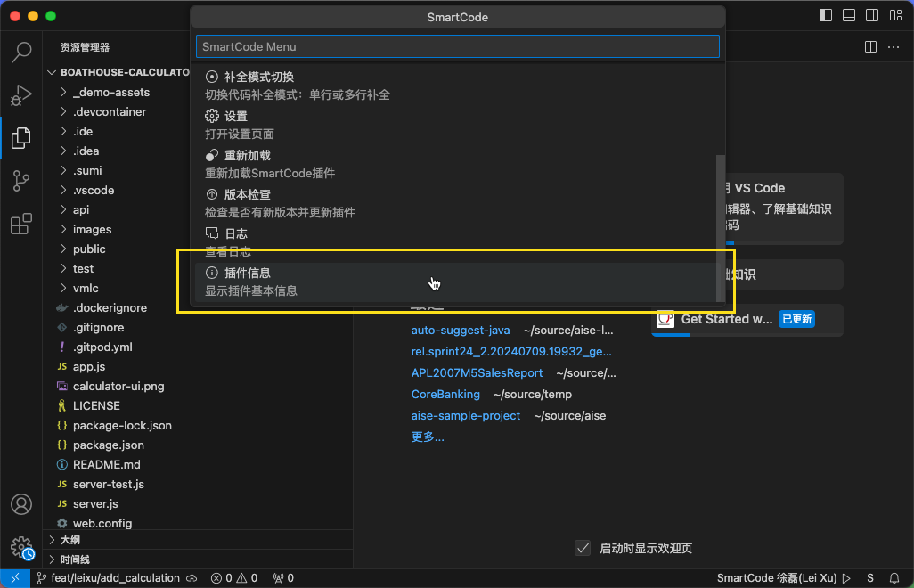Toggle the primary sidebar layout icon
This screenshot has height=588, width=914.
click(x=826, y=16)
